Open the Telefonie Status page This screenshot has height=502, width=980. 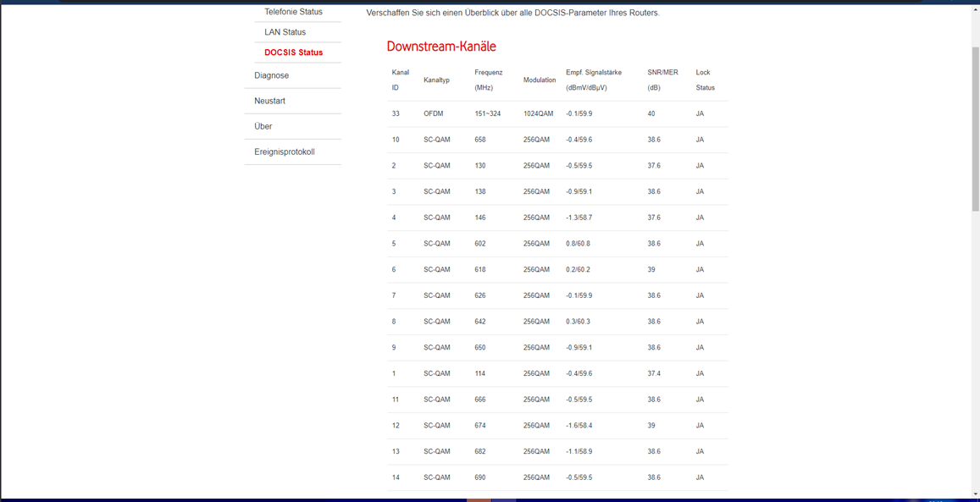coord(293,12)
